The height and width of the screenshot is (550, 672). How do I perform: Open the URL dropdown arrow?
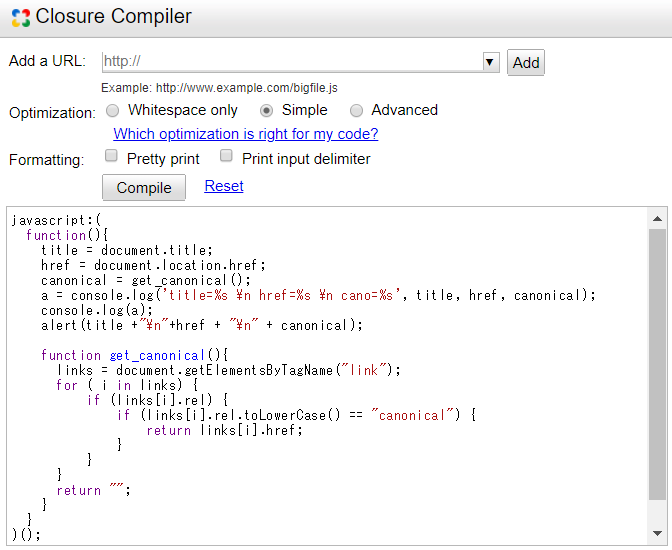[x=490, y=62]
